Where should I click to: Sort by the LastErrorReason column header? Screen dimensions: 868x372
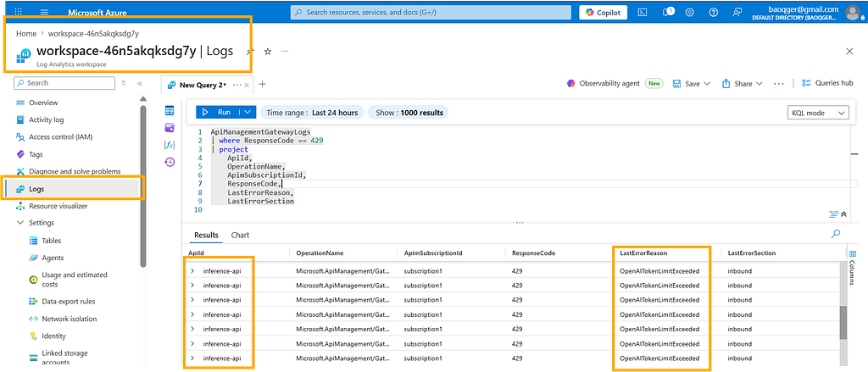pos(643,253)
